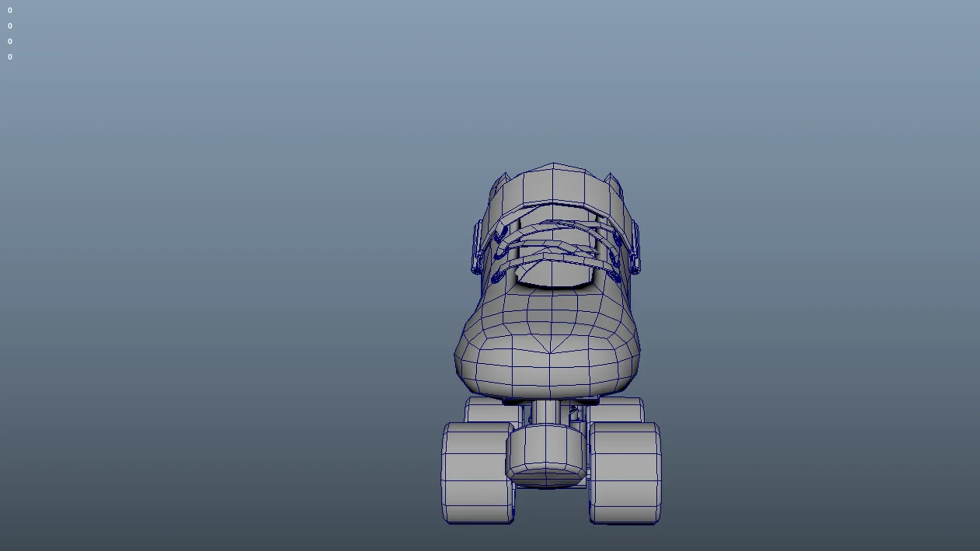Click the topmost 0 in the heads-up display
980x551 pixels.
tap(10, 10)
